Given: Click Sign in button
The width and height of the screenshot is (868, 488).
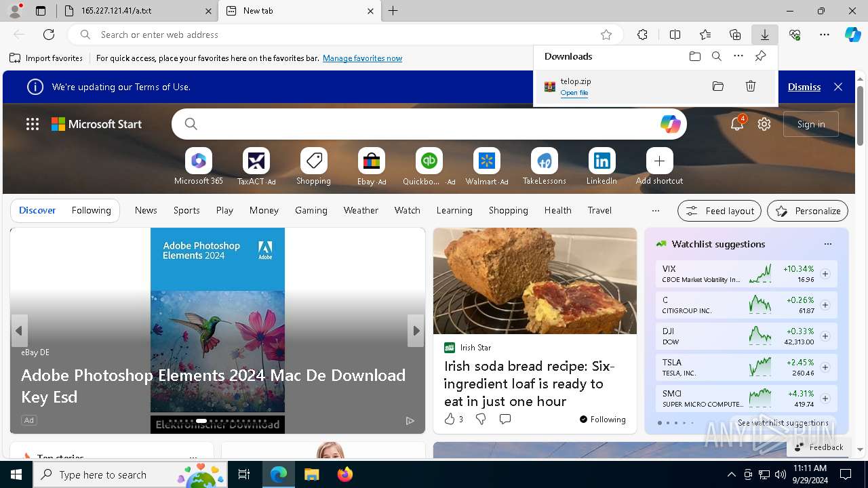Looking at the screenshot, I should point(811,124).
